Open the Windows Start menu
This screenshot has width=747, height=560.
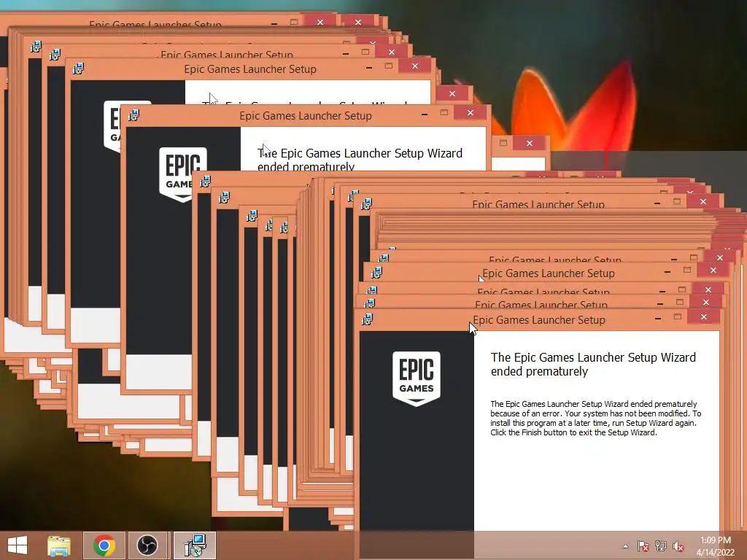18,545
